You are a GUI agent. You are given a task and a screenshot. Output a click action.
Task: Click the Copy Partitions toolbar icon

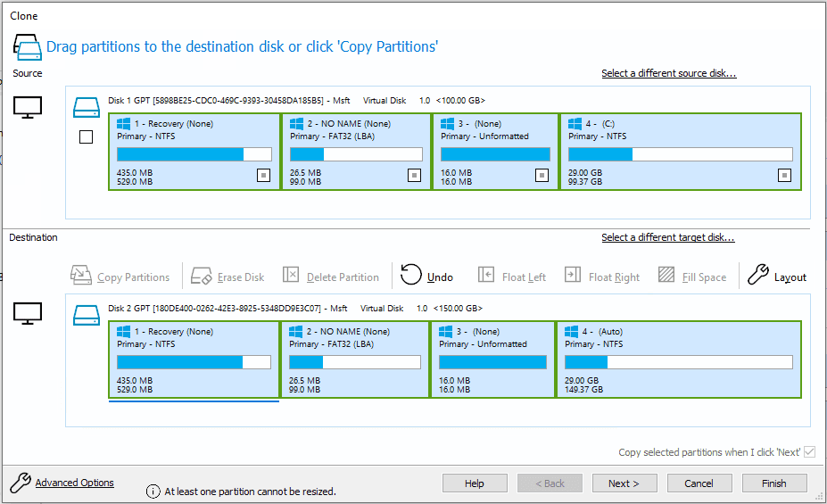point(81,276)
